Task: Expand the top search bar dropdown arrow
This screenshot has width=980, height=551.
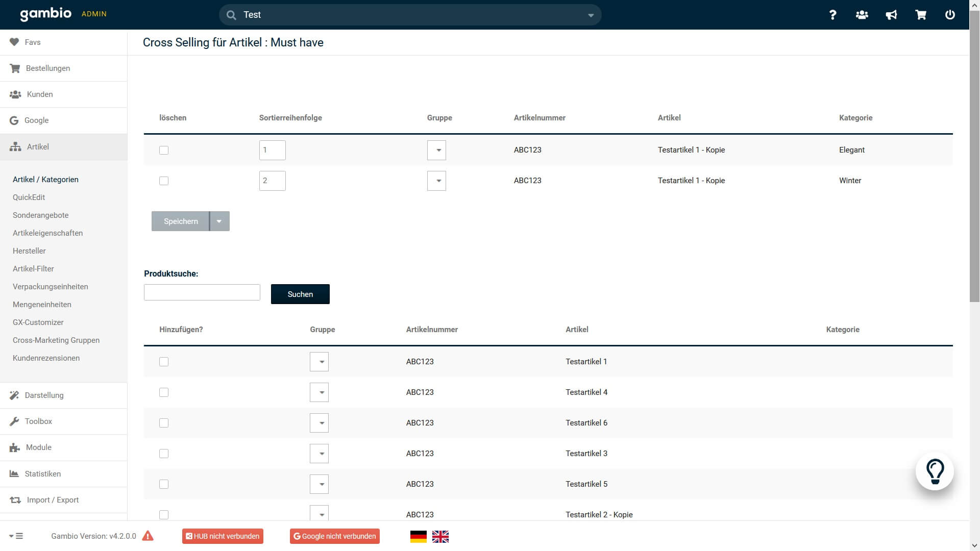Action: [x=591, y=15]
